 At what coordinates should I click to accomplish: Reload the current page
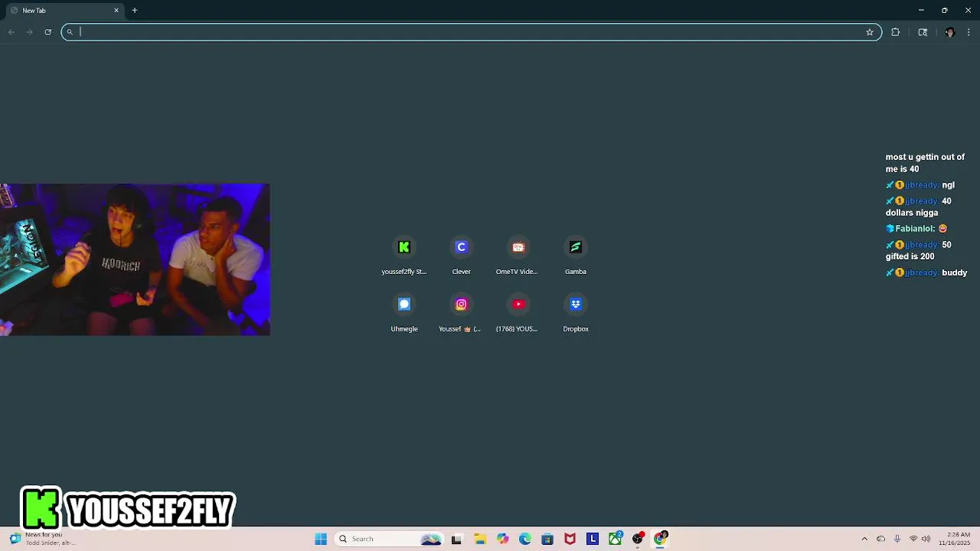[x=47, y=32]
